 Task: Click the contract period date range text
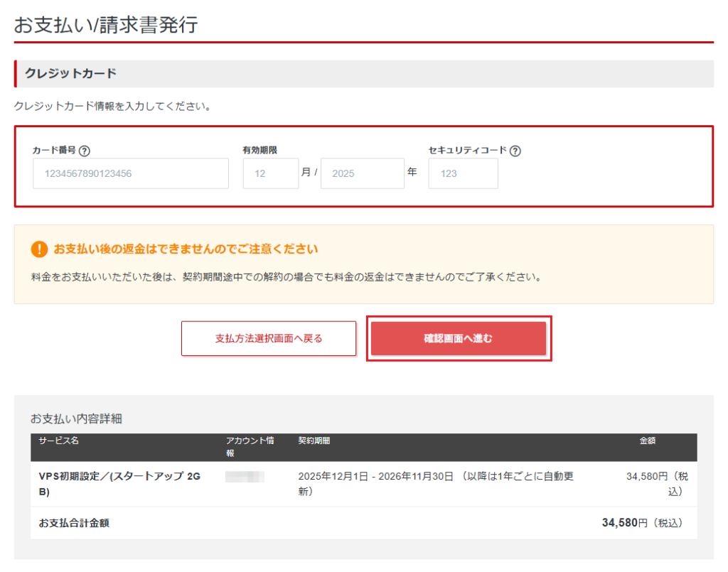375,477
